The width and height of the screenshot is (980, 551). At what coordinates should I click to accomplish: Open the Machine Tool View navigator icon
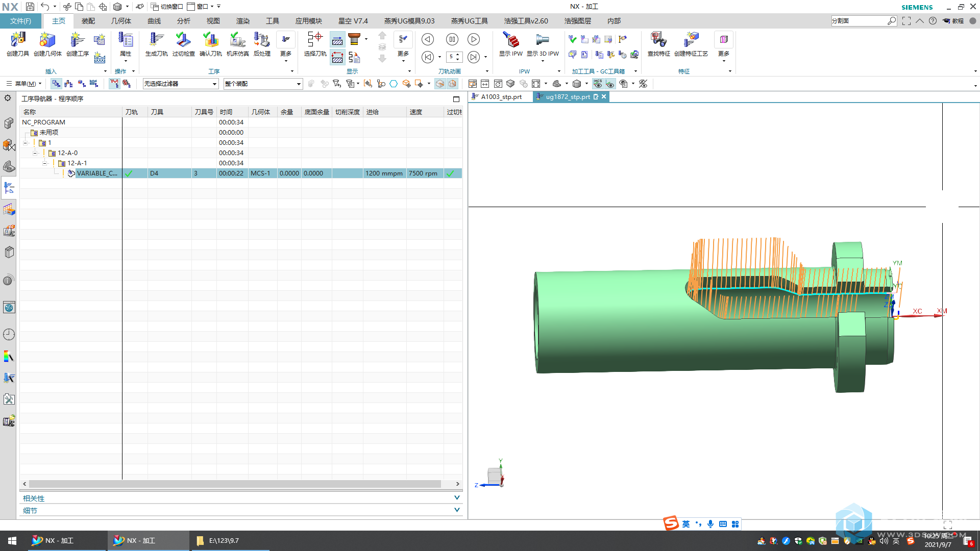[x=68, y=84]
